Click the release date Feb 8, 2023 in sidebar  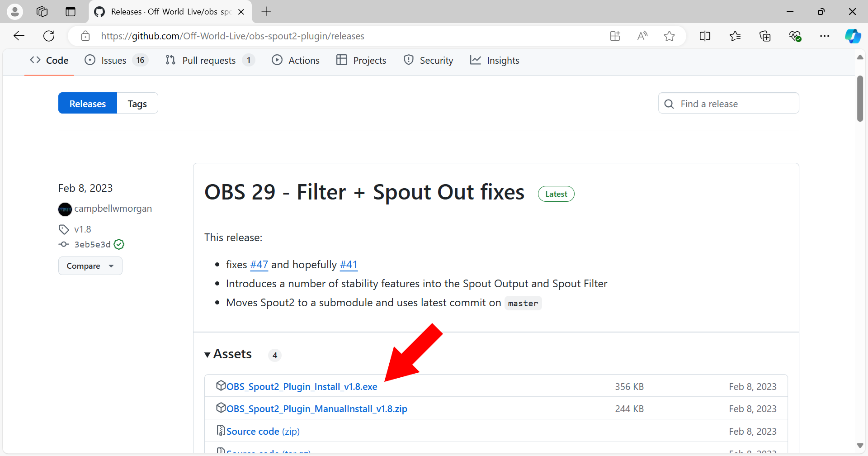pos(85,188)
